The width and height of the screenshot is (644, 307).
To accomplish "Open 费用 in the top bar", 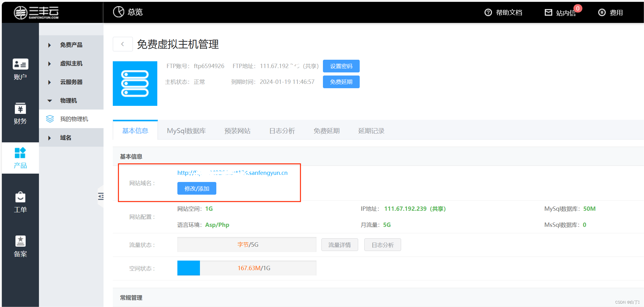I will point(616,13).
